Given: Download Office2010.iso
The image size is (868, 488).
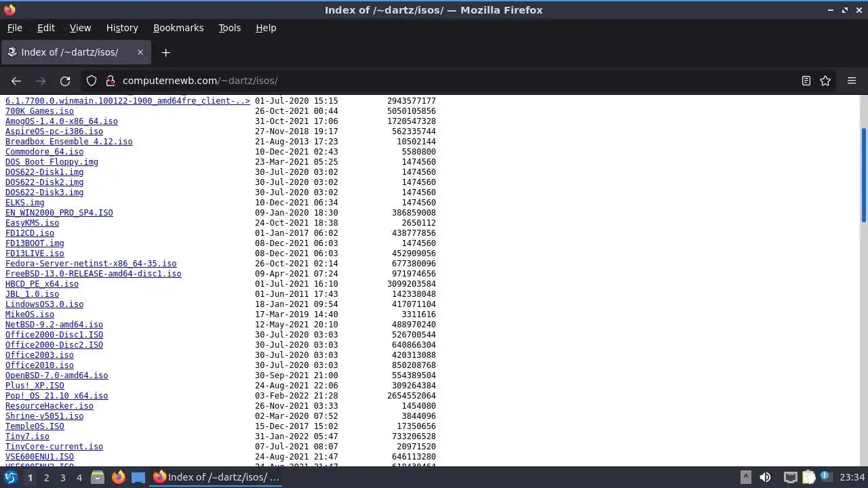Looking at the screenshot, I should pos(39,365).
